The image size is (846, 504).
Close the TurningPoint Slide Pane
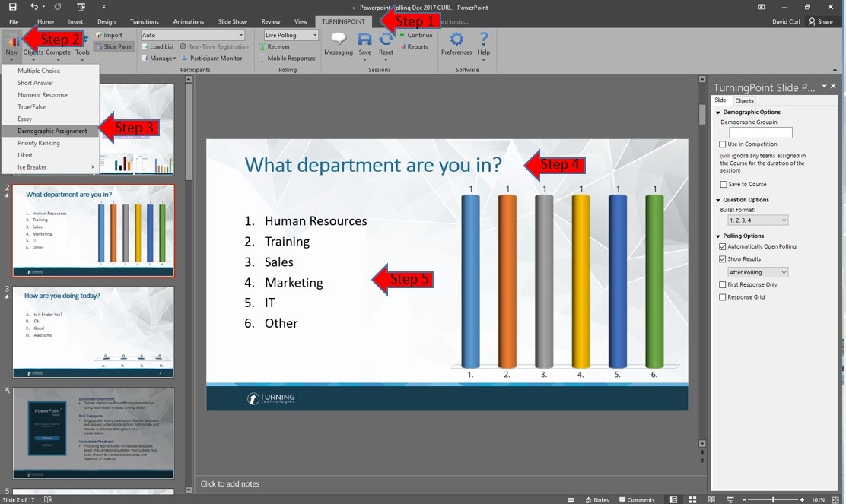(833, 86)
